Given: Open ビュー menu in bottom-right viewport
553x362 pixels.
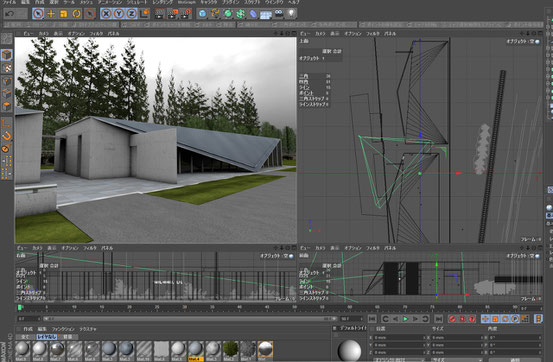Looking at the screenshot, I should tap(305, 248).
